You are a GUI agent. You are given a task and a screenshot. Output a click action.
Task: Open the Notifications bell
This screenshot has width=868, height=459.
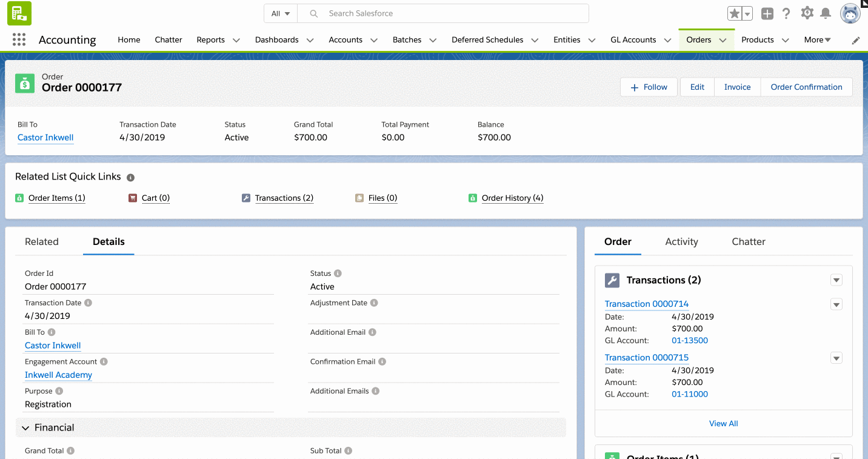point(826,13)
